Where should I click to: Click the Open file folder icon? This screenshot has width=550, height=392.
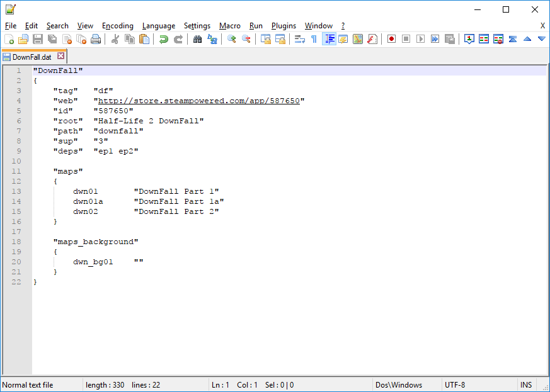pyautogui.click(x=23, y=39)
